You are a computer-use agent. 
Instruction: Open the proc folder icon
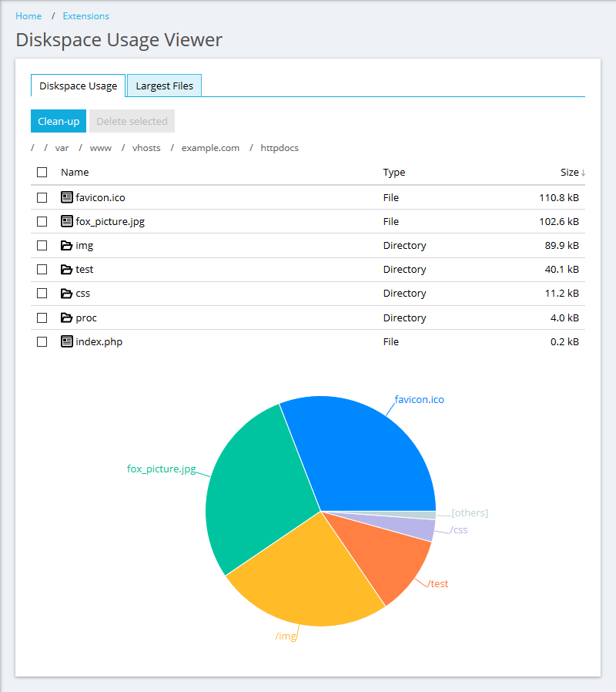click(67, 317)
